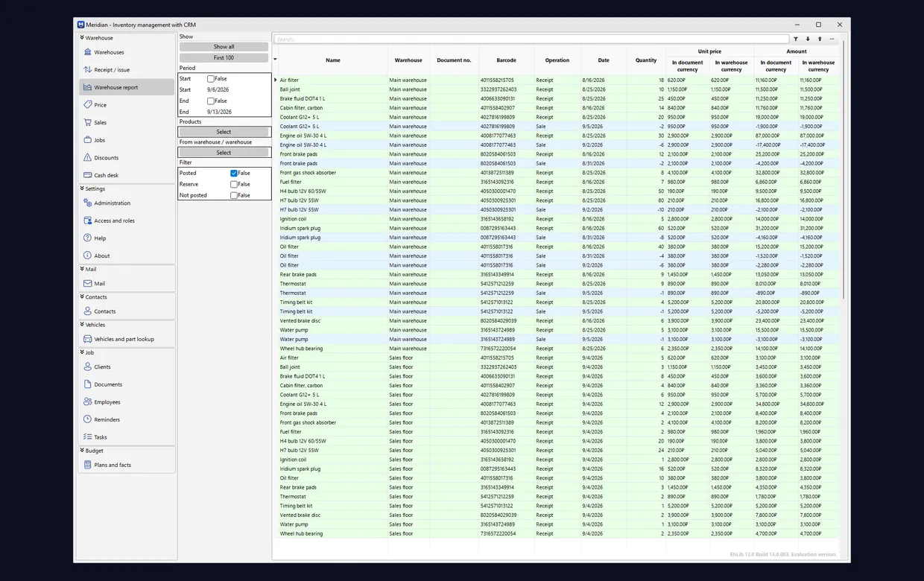This screenshot has width=924, height=581.
Task: Enable the Reserve filter checkbox
Action: click(x=234, y=184)
